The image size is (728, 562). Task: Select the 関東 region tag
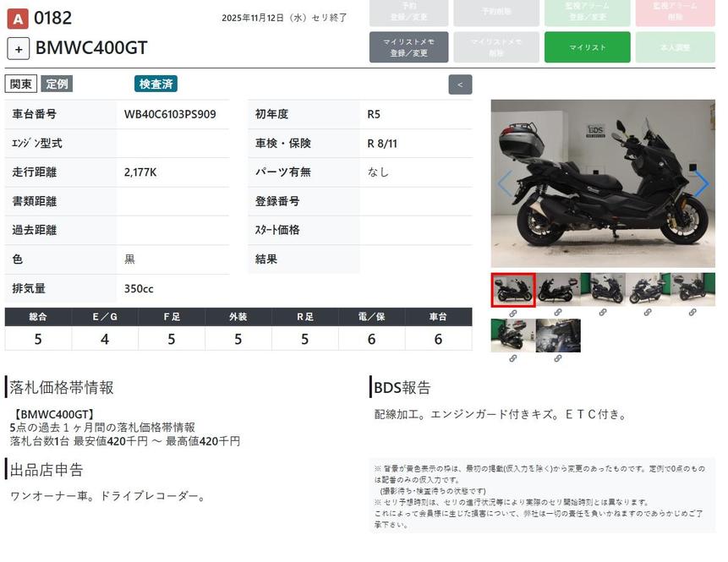pos(21,84)
